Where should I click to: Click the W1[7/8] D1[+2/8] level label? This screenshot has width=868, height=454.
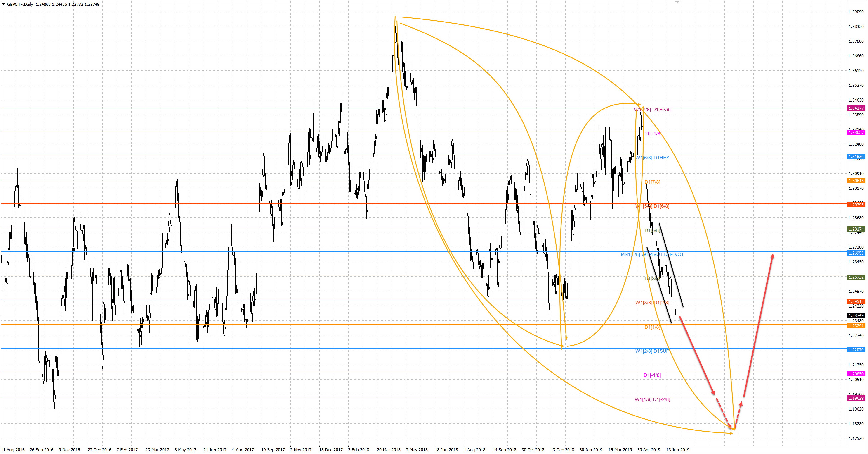(x=652, y=110)
